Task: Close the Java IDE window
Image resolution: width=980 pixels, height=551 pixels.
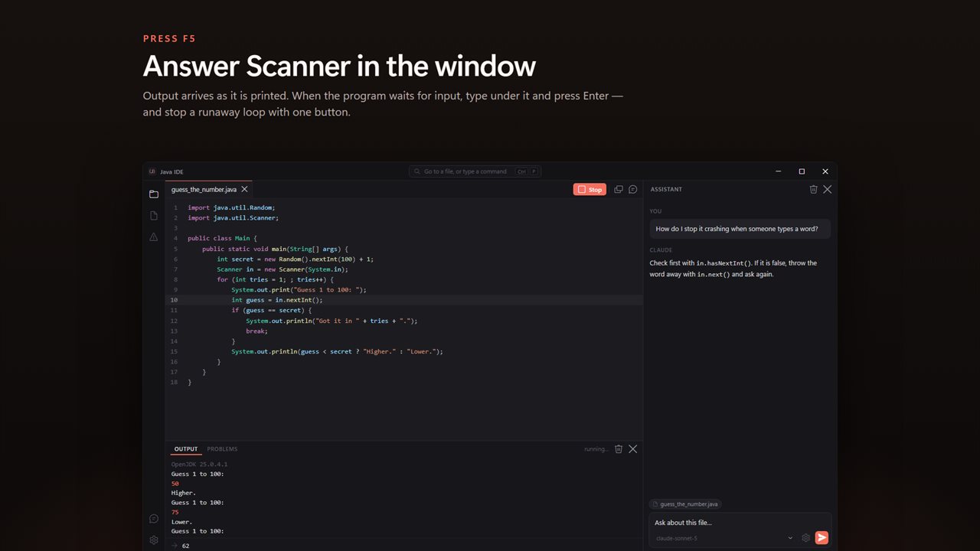Action: (825, 171)
